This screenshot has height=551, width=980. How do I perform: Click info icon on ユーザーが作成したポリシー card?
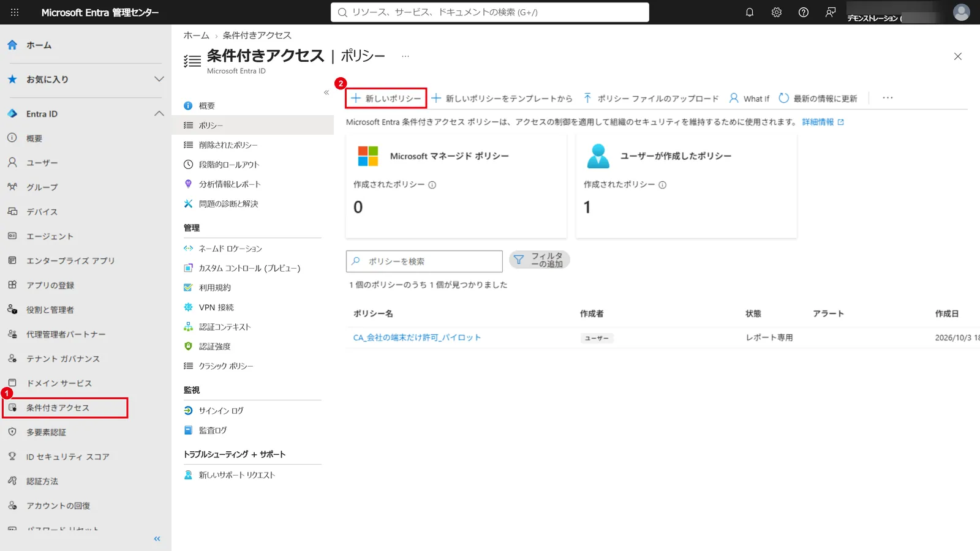click(663, 185)
